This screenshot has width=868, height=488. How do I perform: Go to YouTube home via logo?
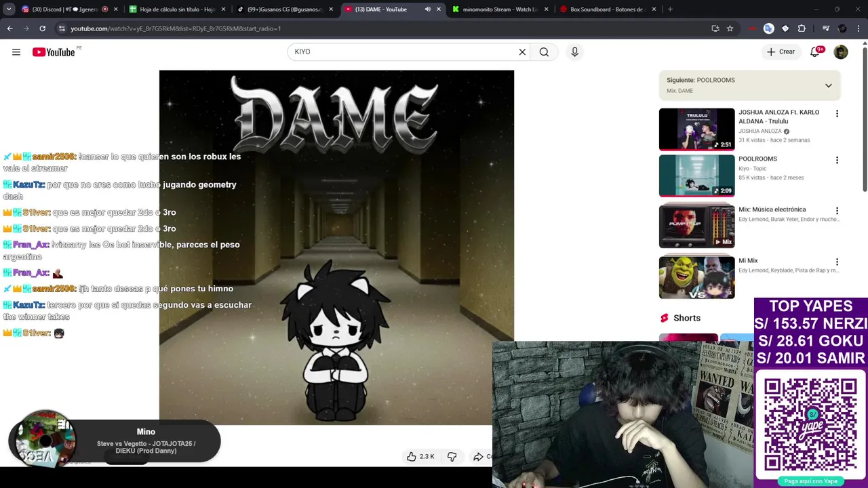54,52
